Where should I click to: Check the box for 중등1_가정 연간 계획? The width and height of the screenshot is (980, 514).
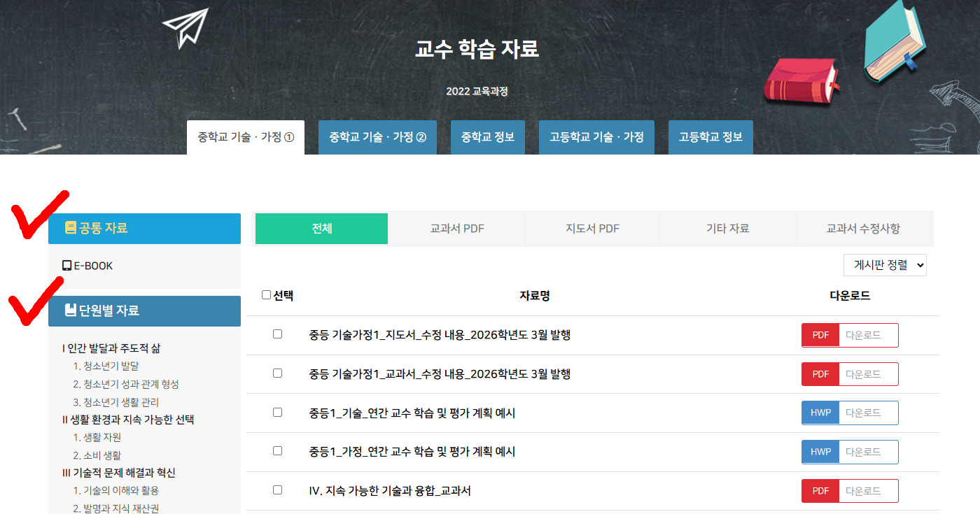tap(277, 451)
